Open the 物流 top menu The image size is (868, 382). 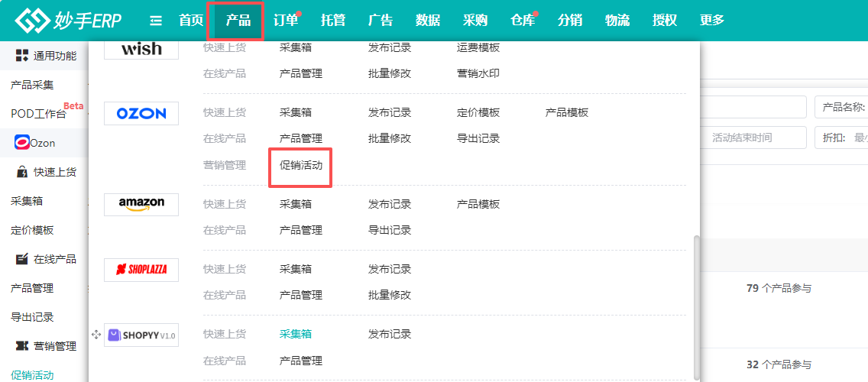pyautogui.click(x=617, y=21)
